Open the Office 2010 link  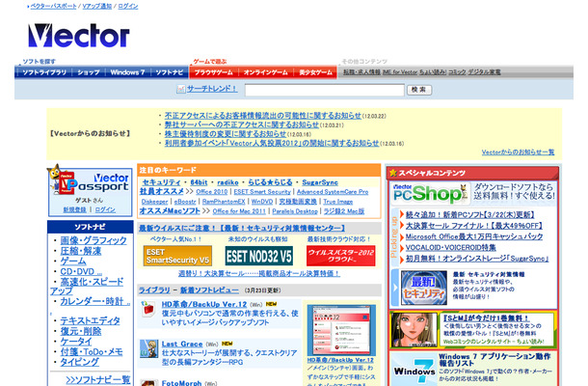pyautogui.click(x=211, y=191)
